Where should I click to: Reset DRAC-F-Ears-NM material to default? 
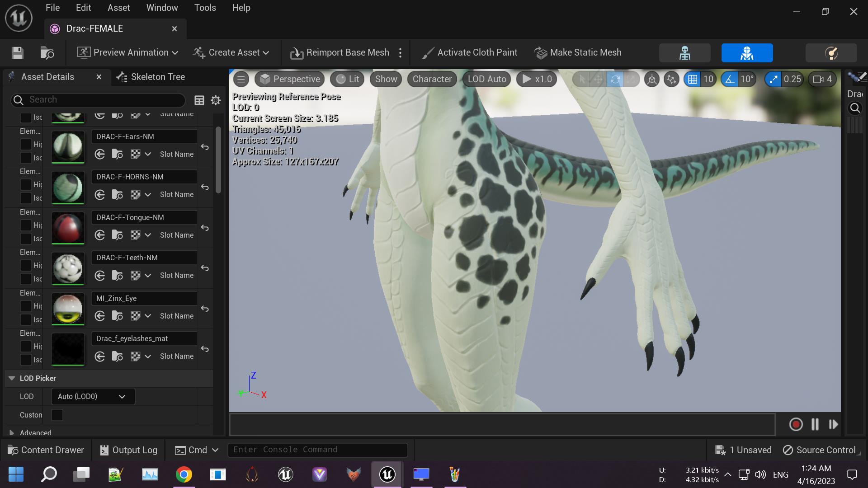click(205, 147)
